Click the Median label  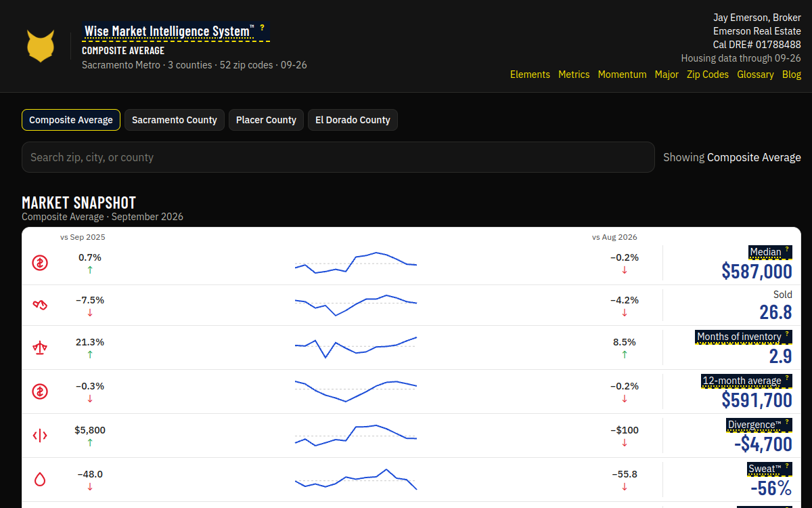tap(765, 252)
